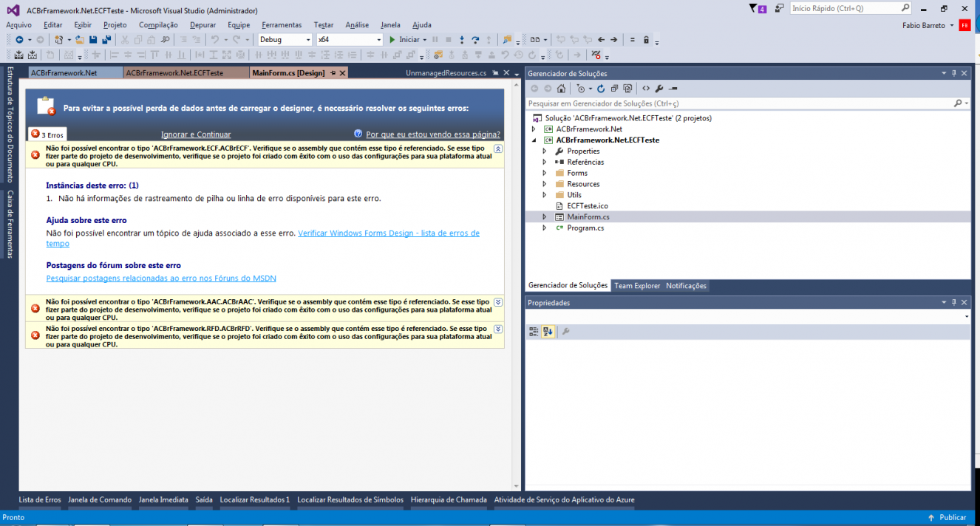This screenshot has width=980, height=526.
Task: Toggle alphabetical sort in Propriedades panel
Action: pyautogui.click(x=548, y=332)
